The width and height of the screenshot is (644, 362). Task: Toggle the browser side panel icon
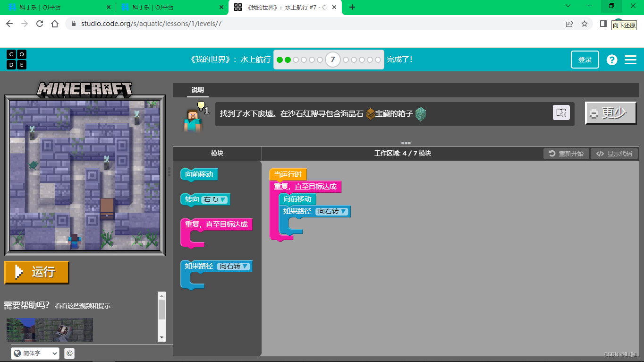[603, 24]
